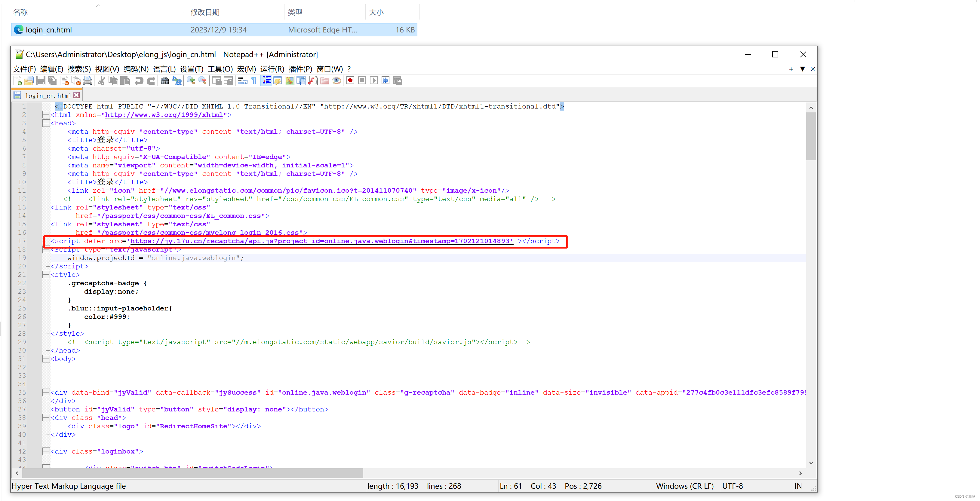Click the Save toolbar icon
Image resolution: width=980 pixels, height=501 pixels.
[41, 81]
